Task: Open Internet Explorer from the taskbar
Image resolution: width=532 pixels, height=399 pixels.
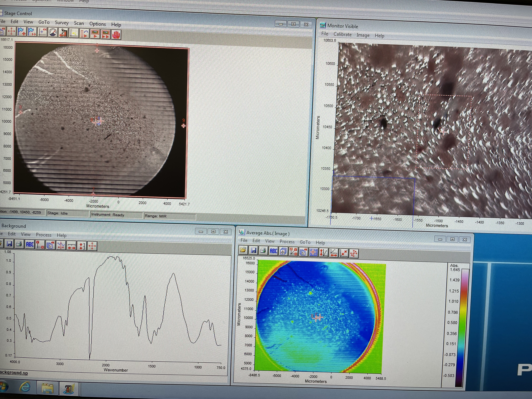Action: [x=25, y=387]
